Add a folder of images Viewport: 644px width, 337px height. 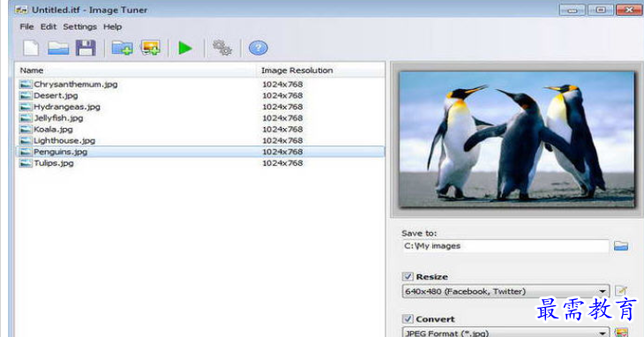tap(122, 48)
